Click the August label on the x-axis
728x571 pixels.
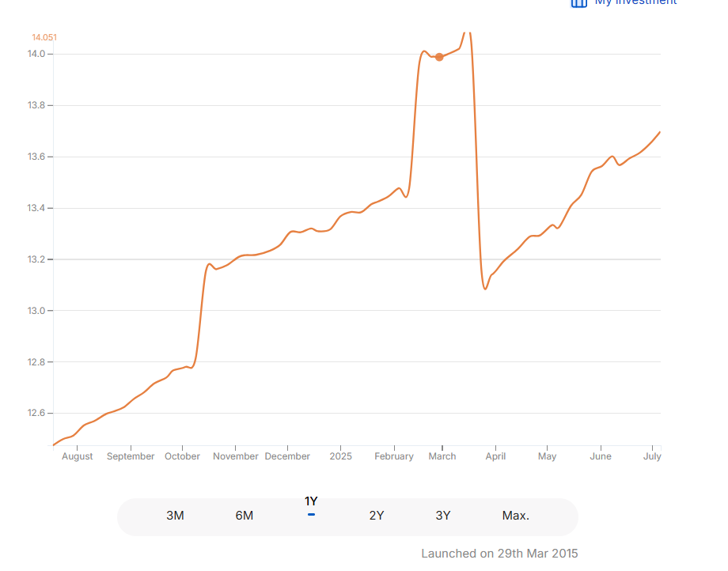coord(77,456)
